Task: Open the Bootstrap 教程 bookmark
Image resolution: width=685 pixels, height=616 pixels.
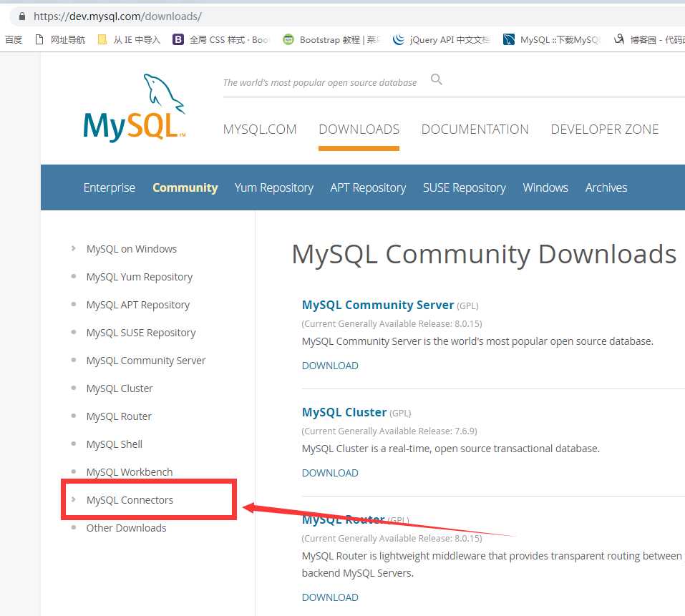Action: coord(331,40)
